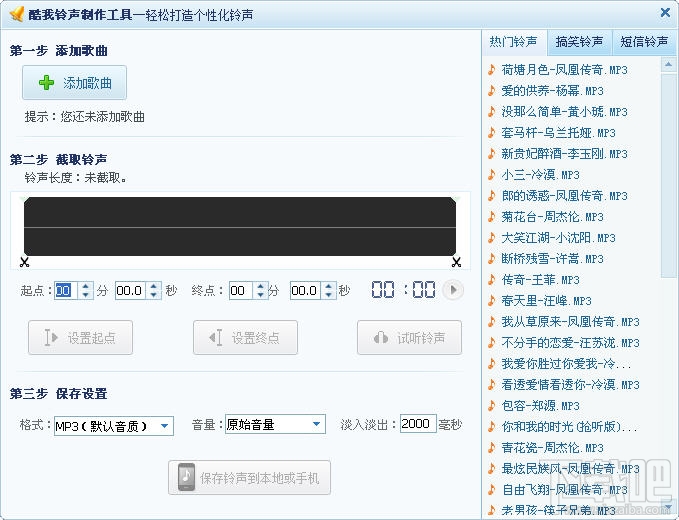Screen dimensions: 679x520
Task: Close the ringtone maker window
Action: [x=665, y=13]
